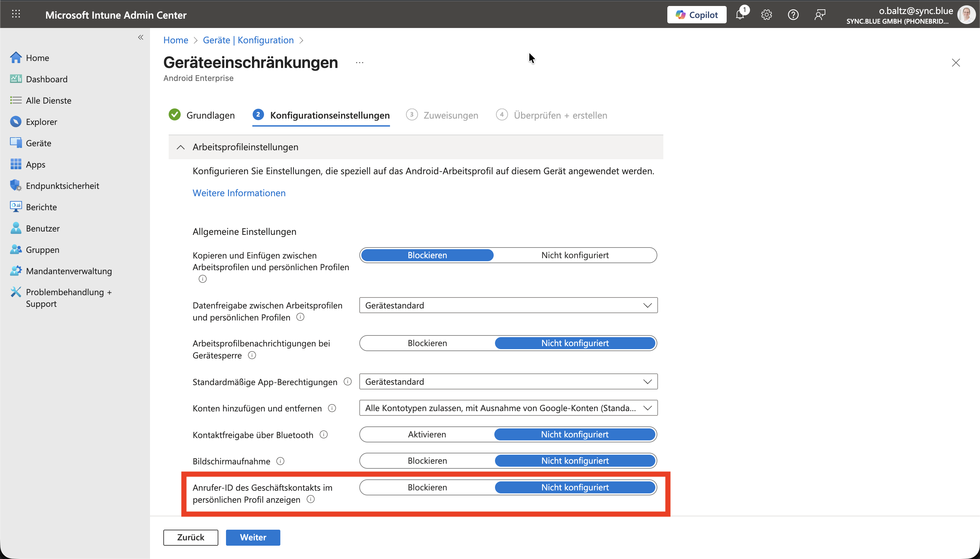Image resolution: width=980 pixels, height=559 pixels.
Task: Click the Endpunktsicherheit shield icon
Action: [16, 186]
